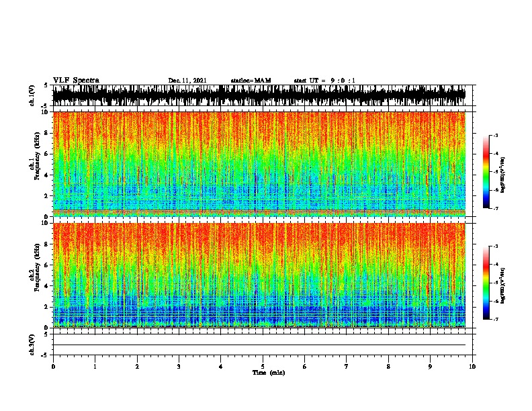This screenshot has width=532, height=411.
Task: Click the "2" kHz tick of ch.1 spectrogram
Action: (x=47, y=196)
